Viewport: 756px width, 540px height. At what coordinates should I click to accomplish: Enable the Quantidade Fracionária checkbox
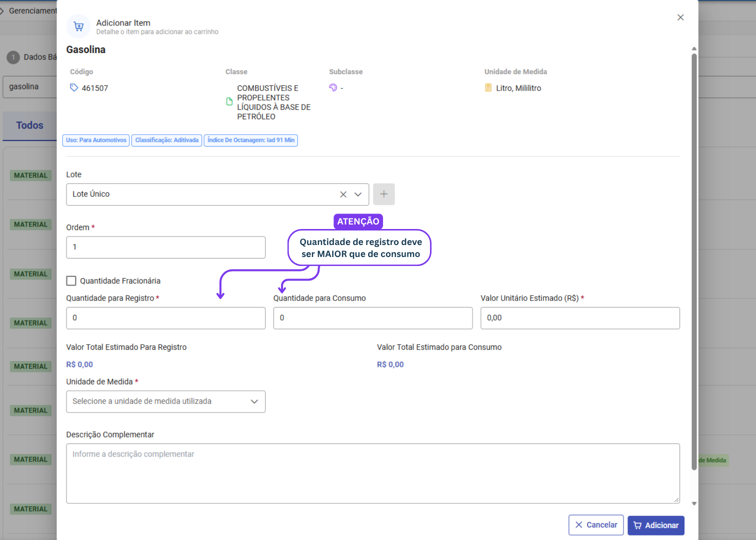click(71, 281)
